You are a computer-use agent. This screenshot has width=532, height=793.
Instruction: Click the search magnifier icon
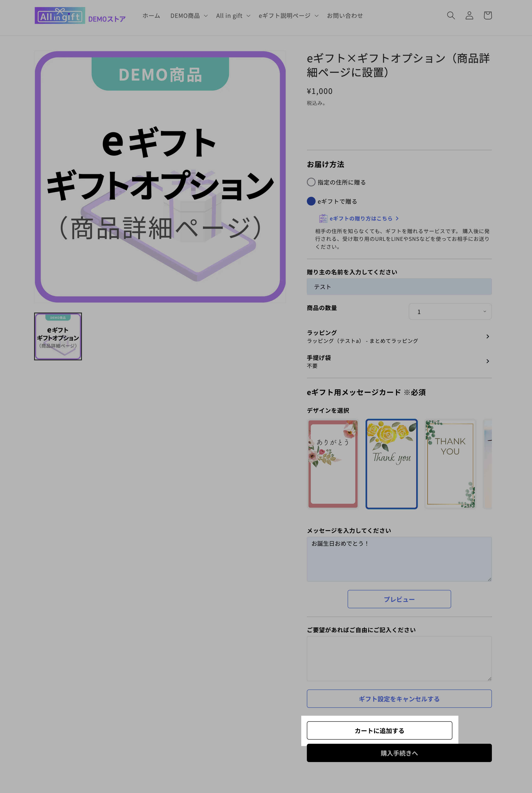[x=451, y=15]
